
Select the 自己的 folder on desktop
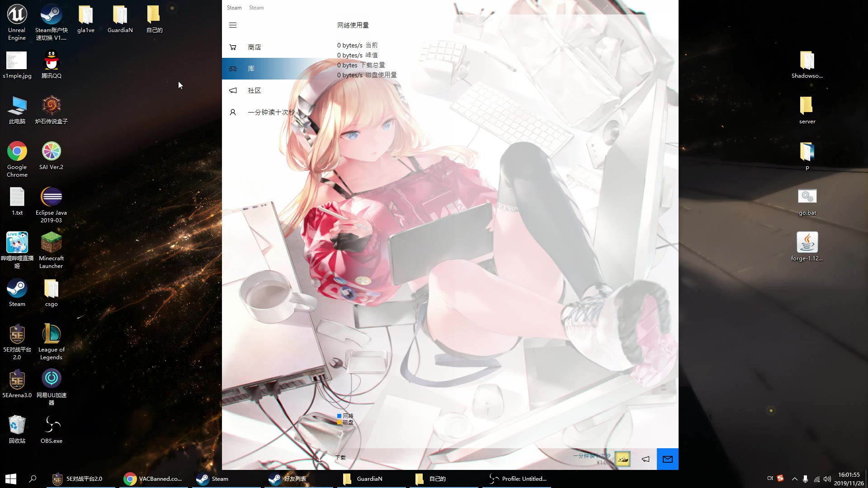click(154, 19)
